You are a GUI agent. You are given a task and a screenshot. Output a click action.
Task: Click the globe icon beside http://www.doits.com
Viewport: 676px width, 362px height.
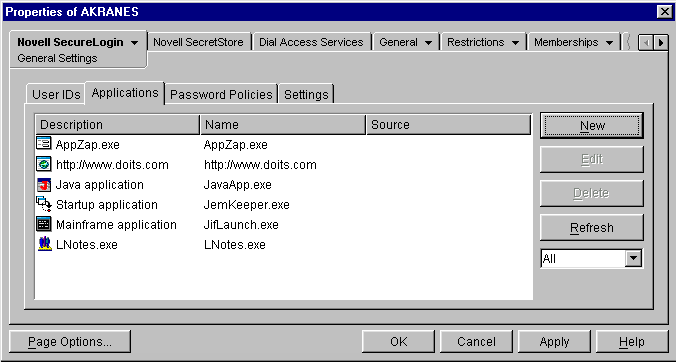[x=44, y=164]
